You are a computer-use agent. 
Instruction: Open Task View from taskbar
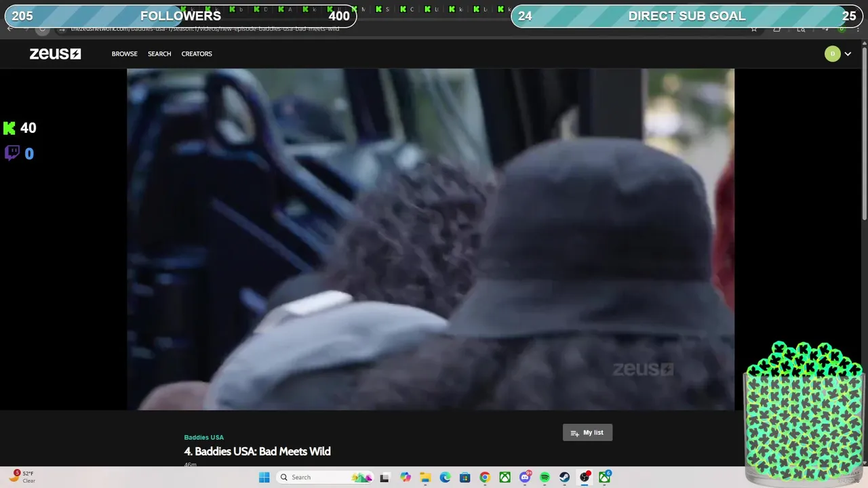384,477
